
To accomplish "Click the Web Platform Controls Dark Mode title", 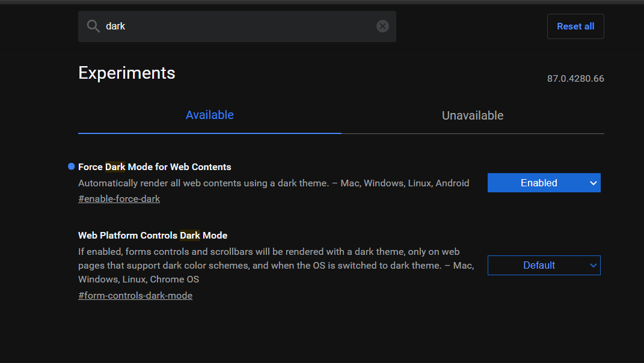I will coord(152,235).
